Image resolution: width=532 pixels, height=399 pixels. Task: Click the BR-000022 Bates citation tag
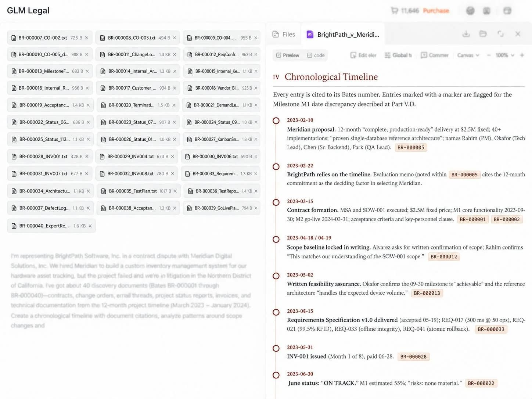click(x=481, y=383)
